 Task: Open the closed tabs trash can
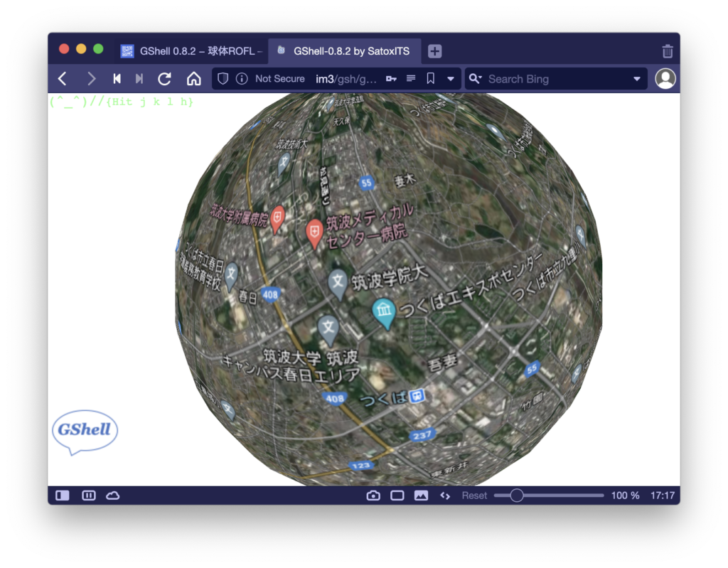pos(667,51)
